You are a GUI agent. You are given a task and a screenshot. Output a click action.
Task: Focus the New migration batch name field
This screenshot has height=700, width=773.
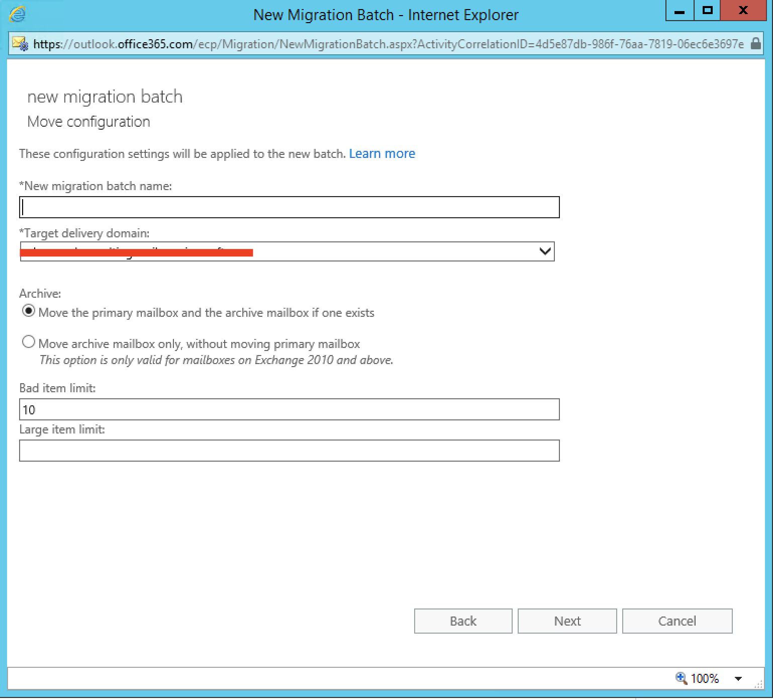click(x=289, y=207)
